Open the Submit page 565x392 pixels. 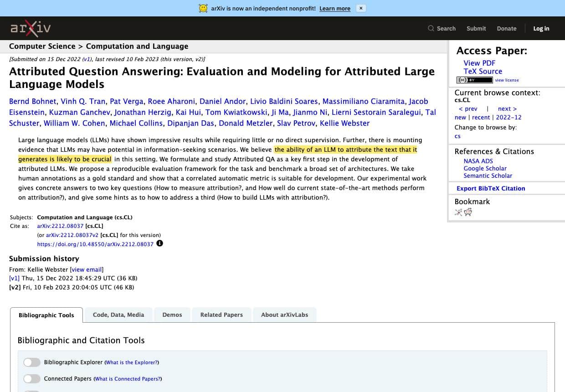(476, 28)
